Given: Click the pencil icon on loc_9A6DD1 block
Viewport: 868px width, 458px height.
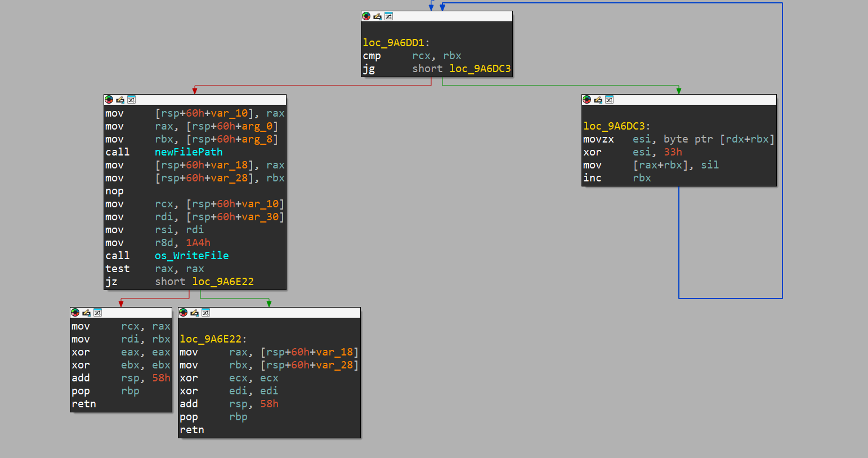Looking at the screenshot, I should (378, 16).
